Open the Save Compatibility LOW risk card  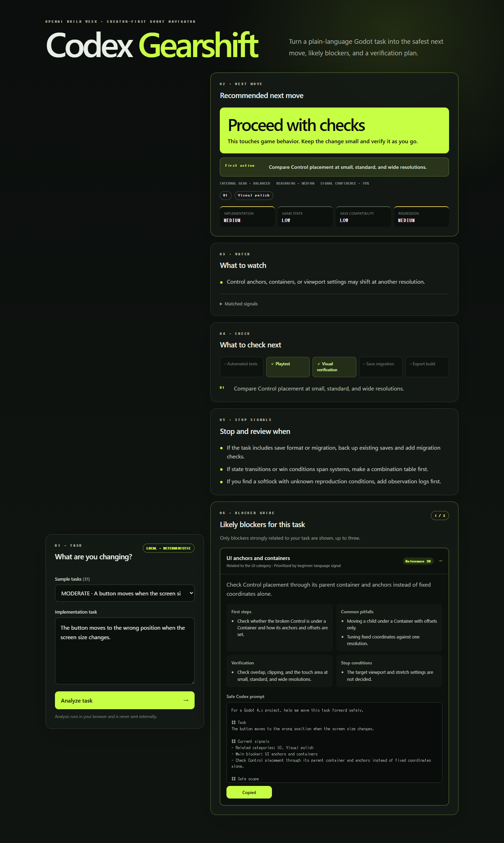coord(363,217)
